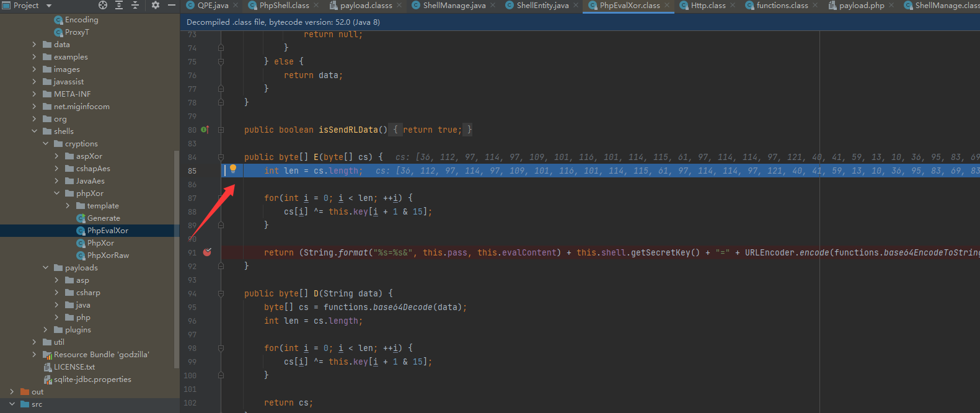Open LICENSE.txt from the project tree
The height and width of the screenshot is (413, 980).
coord(74,367)
